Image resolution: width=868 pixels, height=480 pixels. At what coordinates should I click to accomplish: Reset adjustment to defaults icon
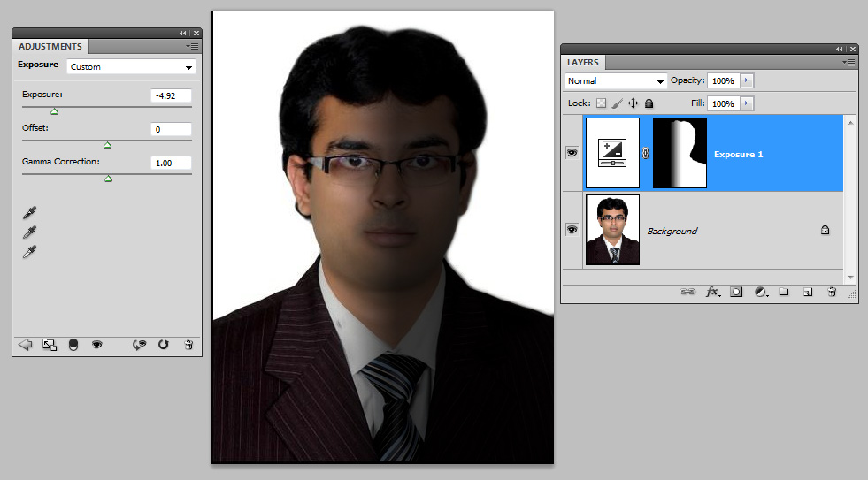click(164, 345)
